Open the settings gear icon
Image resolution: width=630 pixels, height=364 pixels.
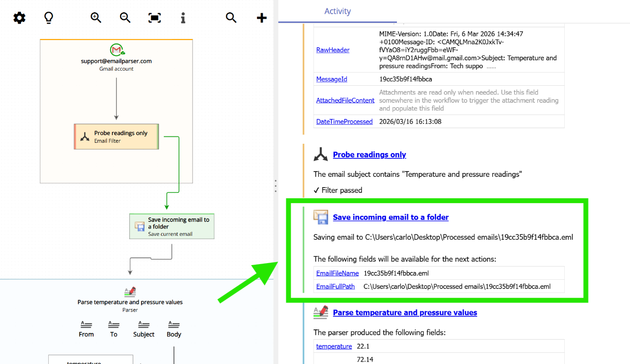[x=19, y=18]
